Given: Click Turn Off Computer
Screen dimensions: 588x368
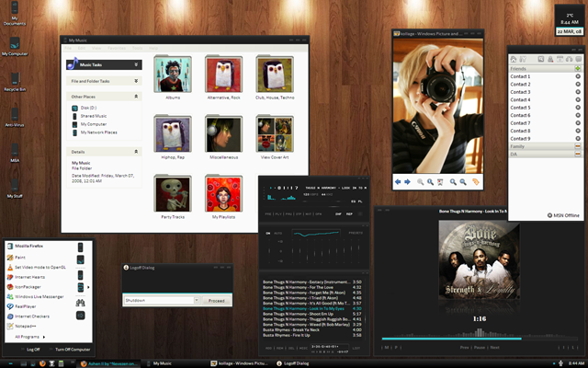Looking at the screenshot, I should pyautogui.click(x=71, y=350).
